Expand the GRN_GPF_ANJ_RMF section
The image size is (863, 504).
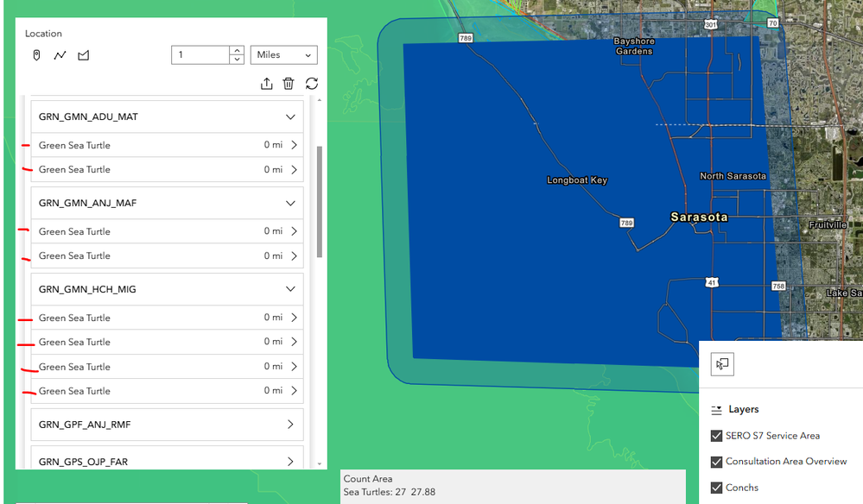pyautogui.click(x=290, y=424)
